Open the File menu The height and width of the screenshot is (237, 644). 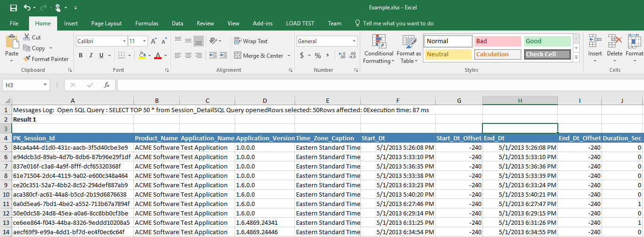tap(14, 23)
